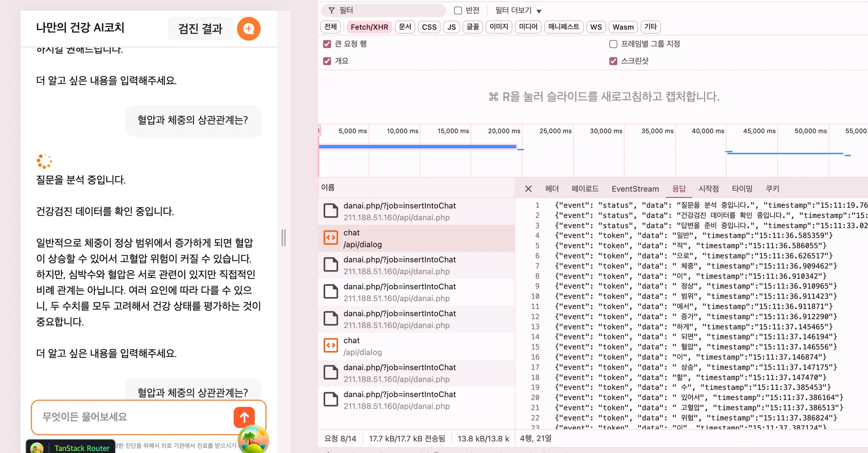Select the CSS filter type

pos(429,27)
